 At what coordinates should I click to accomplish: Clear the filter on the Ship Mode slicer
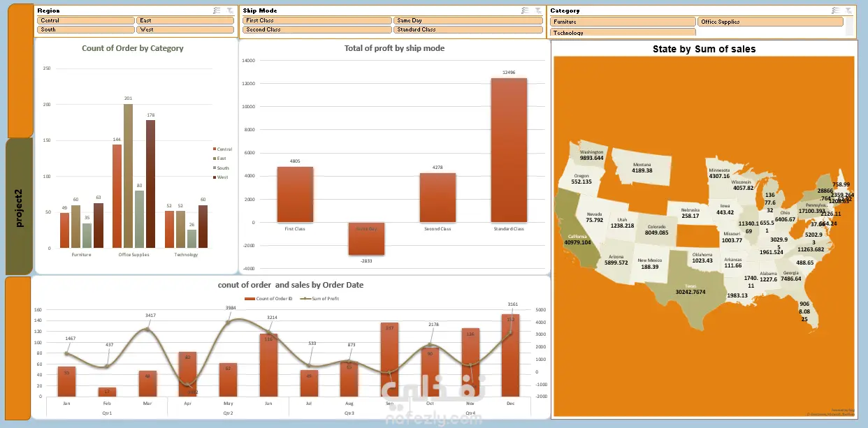(x=537, y=10)
